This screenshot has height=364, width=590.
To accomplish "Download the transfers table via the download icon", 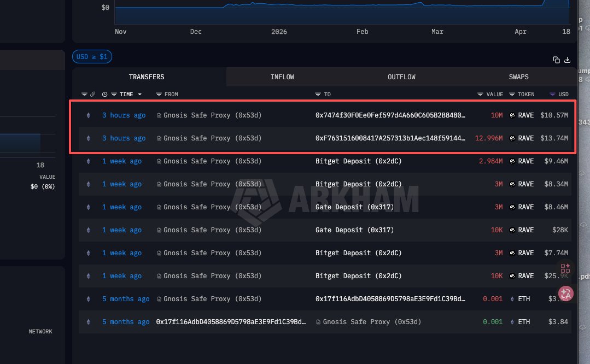I will pyautogui.click(x=568, y=60).
